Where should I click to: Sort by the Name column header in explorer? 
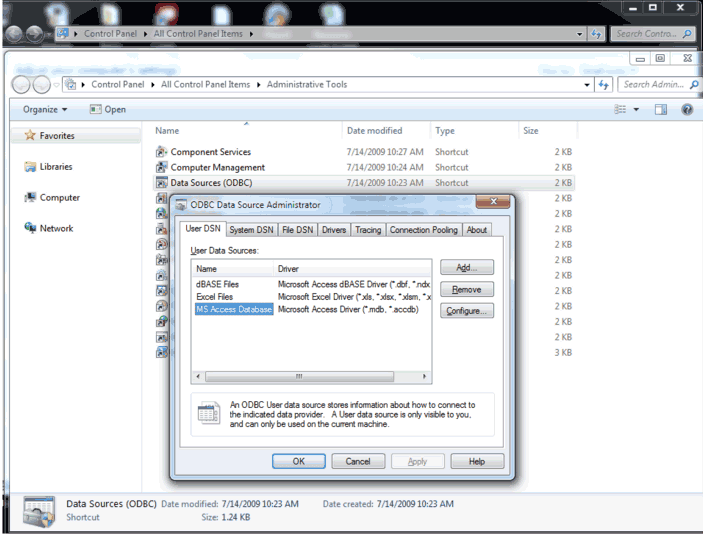[246, 130]
